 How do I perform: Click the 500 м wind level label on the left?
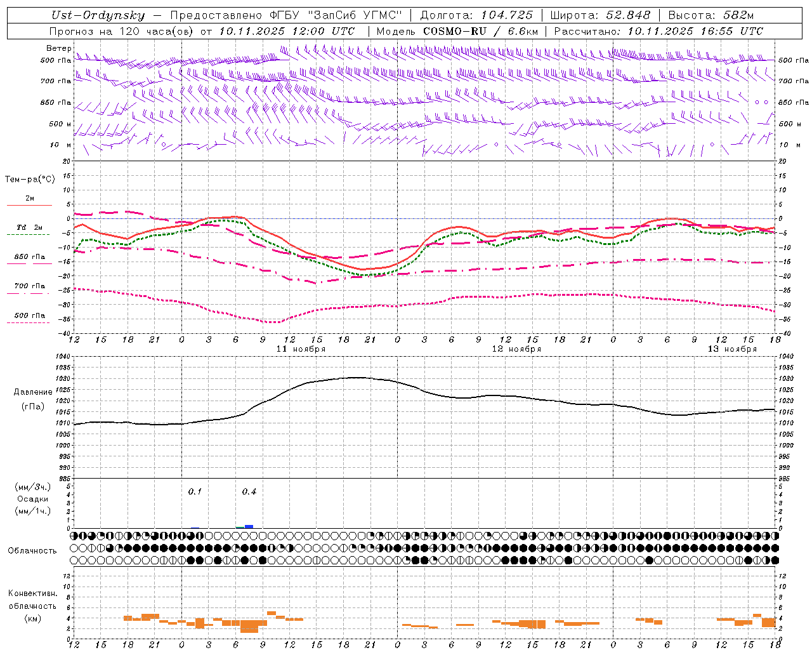point(60,124)
